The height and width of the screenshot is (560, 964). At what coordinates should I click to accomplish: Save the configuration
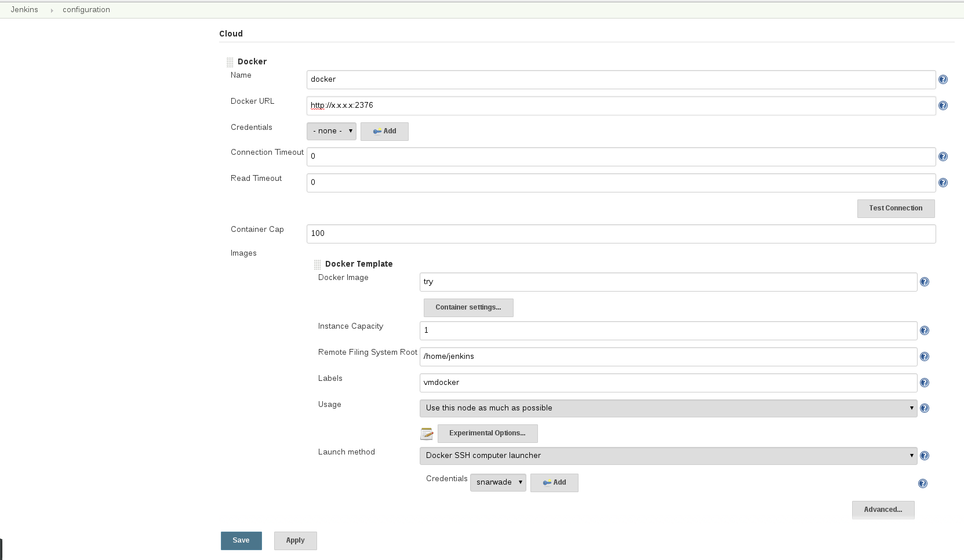(x=241, y=540)
